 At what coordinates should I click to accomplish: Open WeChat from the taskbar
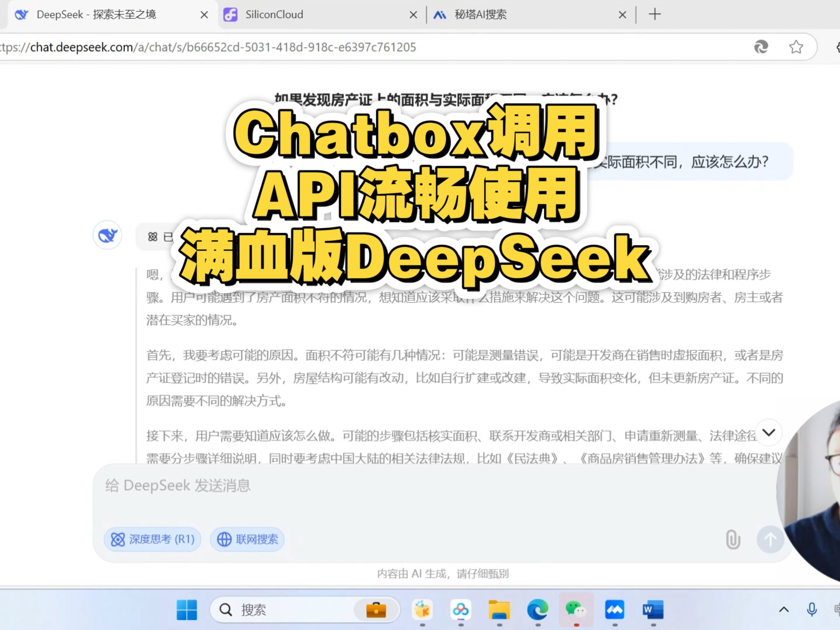coord(576,609)
